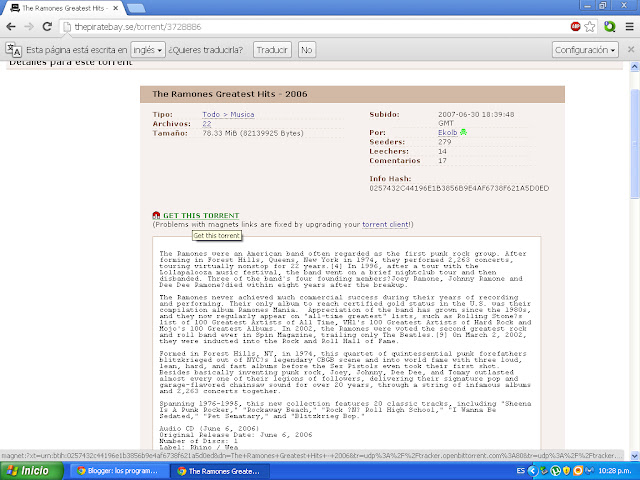The height and width of the screenshot is (480, 640).
Task: Switch to Blogger taskbar window
Action: pos(118,471)
